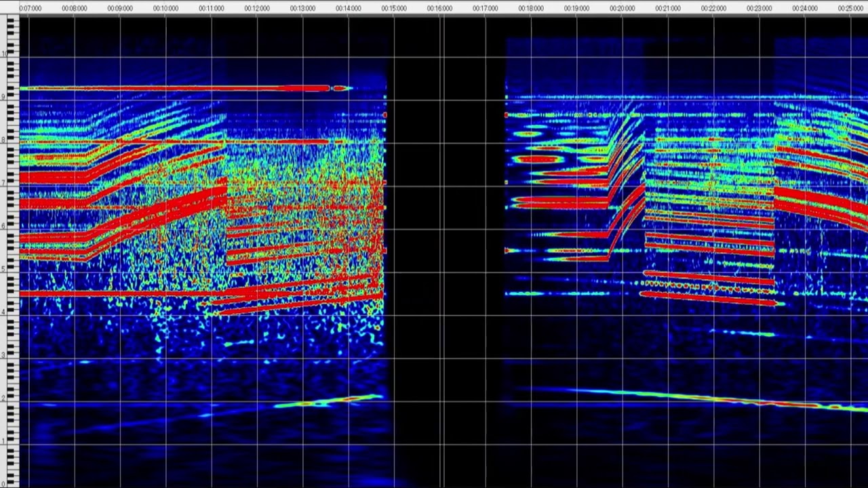The image size is (868, 488).
Task: Select the octave 0 label on the piano keyboard
Action: [x=4, y=483]
